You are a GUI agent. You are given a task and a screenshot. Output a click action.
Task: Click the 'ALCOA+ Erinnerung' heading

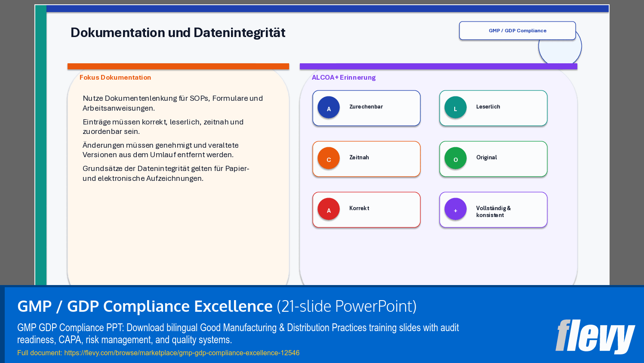[344, 78]
